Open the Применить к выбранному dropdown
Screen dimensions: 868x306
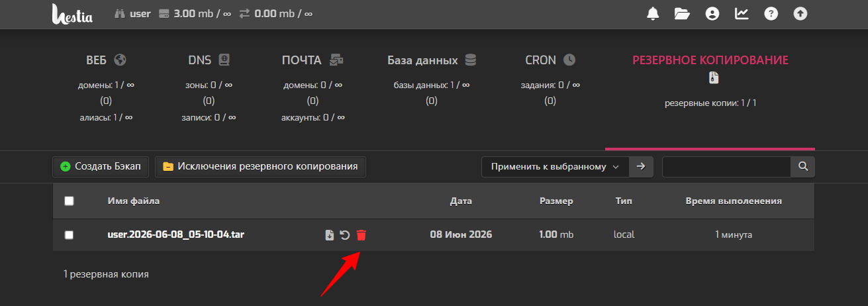[555, 167]
